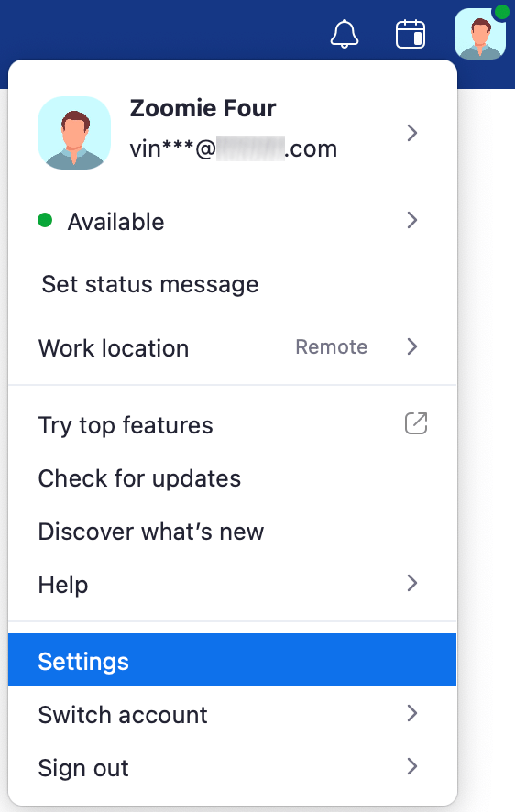This screenshot has width=515, height=812.
Task: Click the masked email address
Action: [x=234, y=149]
